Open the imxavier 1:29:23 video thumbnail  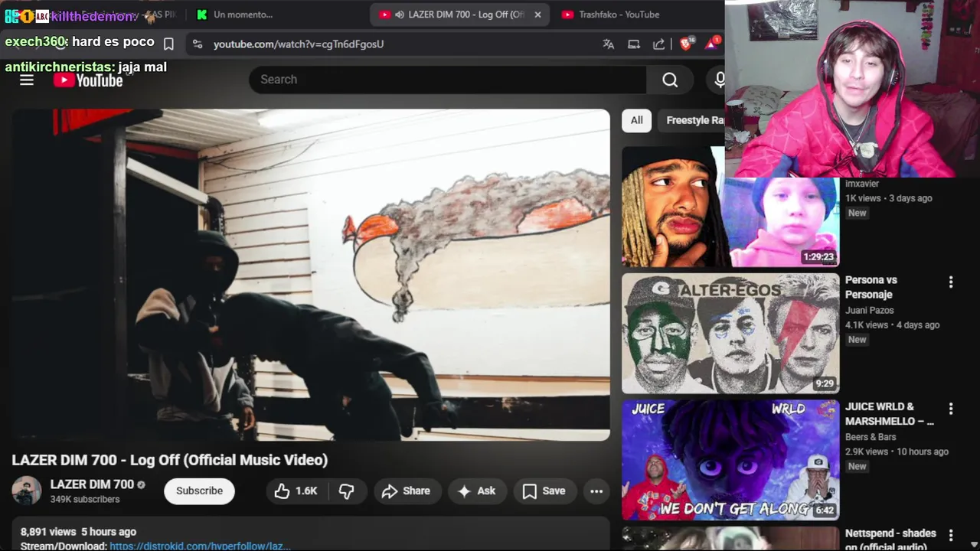pos(730,222)
